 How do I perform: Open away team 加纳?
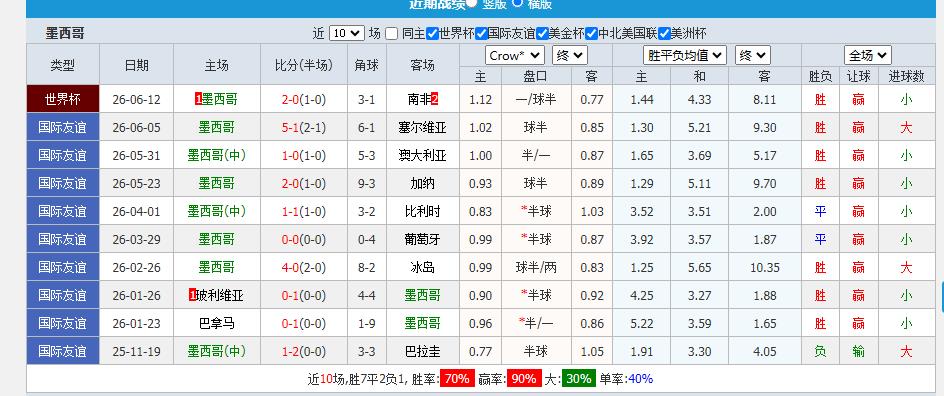[x=423, y=183]
